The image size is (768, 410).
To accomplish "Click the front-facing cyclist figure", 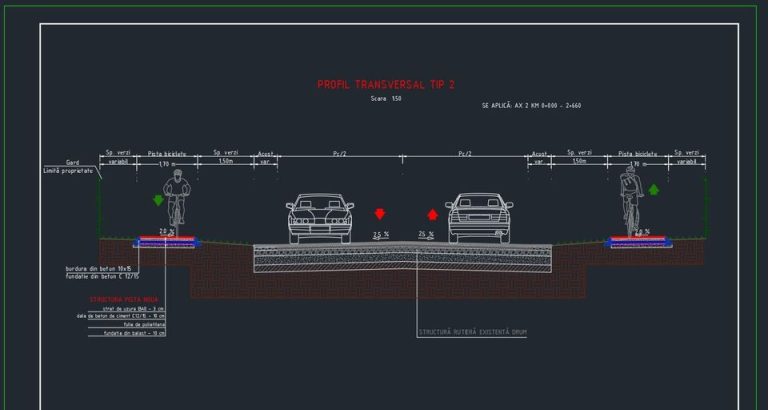I will [x=177, y=201].
